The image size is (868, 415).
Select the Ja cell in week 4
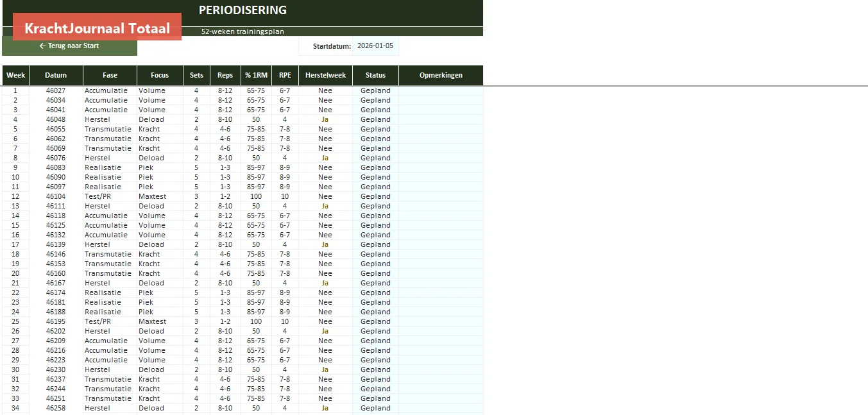point(325,119)
